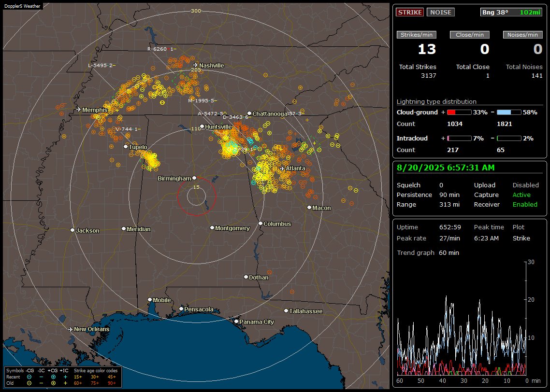
Task: Select the STRIKE mode button
Action: [410, 12]
